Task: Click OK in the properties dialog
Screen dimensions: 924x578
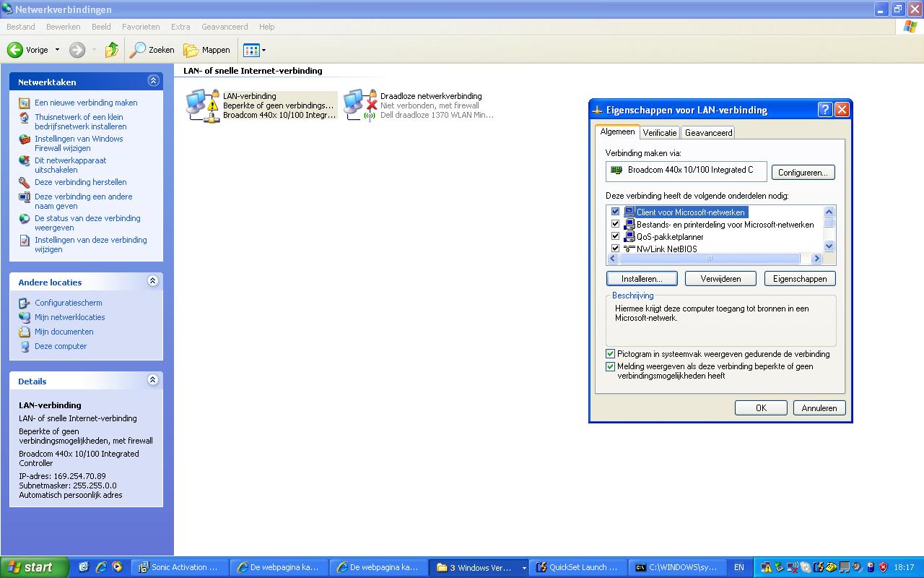Action: click(761, 408)
